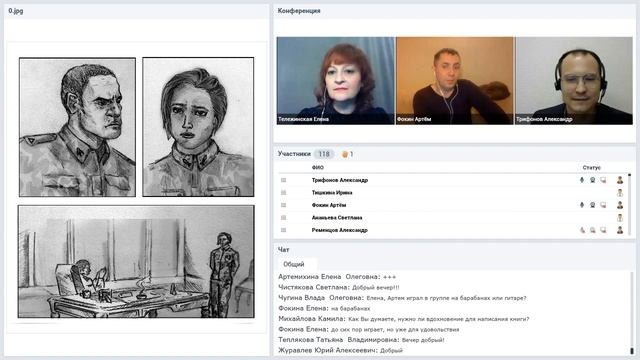Click the chat panel scrollbar
Image resolution: width=640 pixels, height=360 pixels.
coord(632,313)
